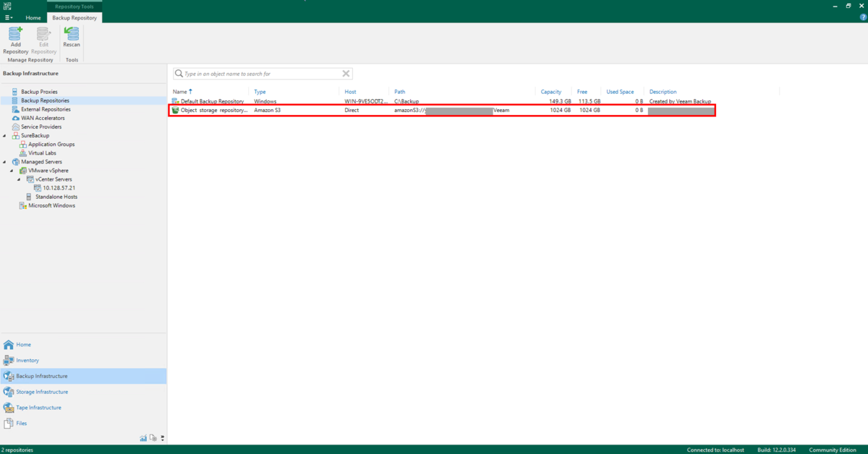This screenshot has width=868, height=454.
Task: Click the amazonS3:// path cell
Action: (x=451, y=110)
